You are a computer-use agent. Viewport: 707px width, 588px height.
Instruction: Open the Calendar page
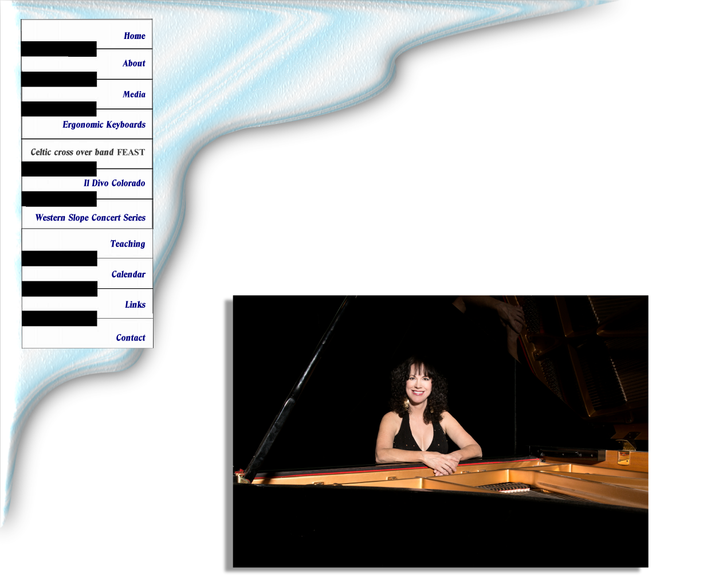click(128, 275)
